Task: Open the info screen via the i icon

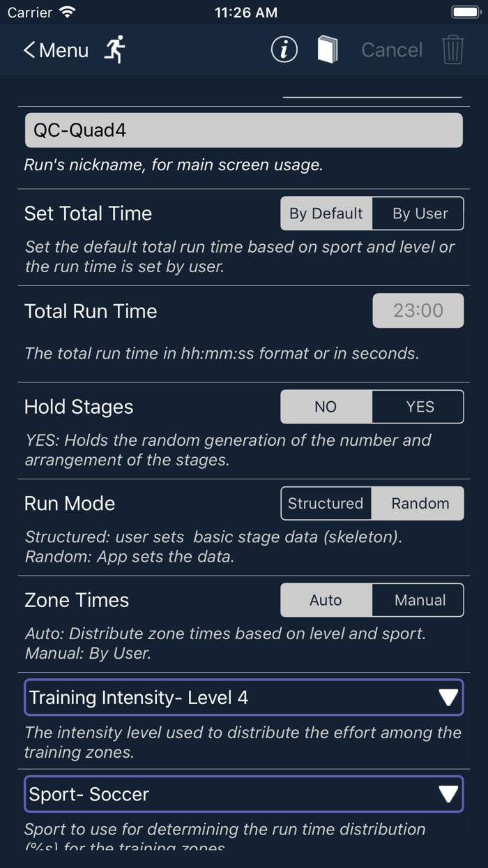Action: 284,50
